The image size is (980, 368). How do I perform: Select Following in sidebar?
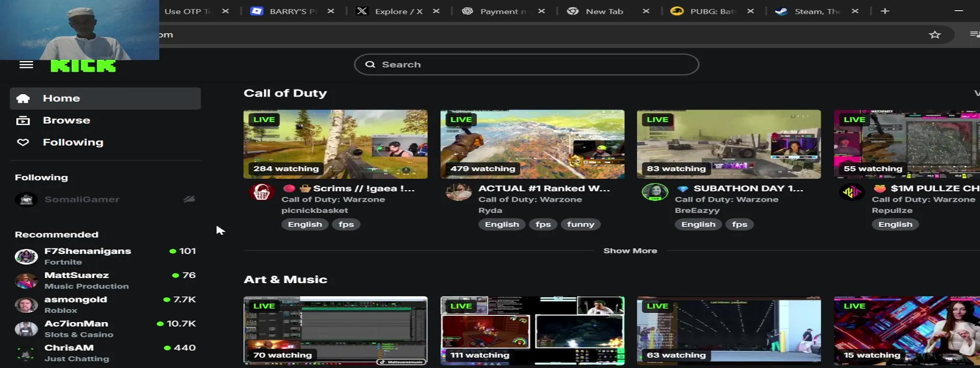[105, 143]
